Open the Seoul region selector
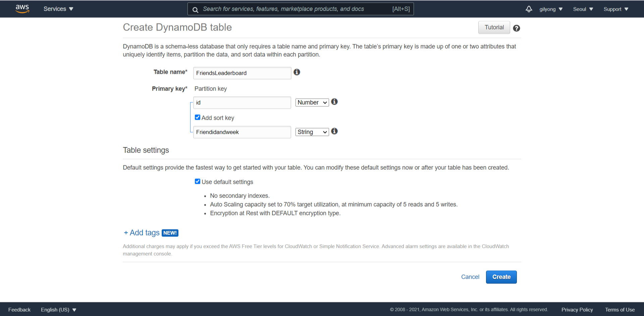Viewport: 644px width, 316px height. pos(583,9)
